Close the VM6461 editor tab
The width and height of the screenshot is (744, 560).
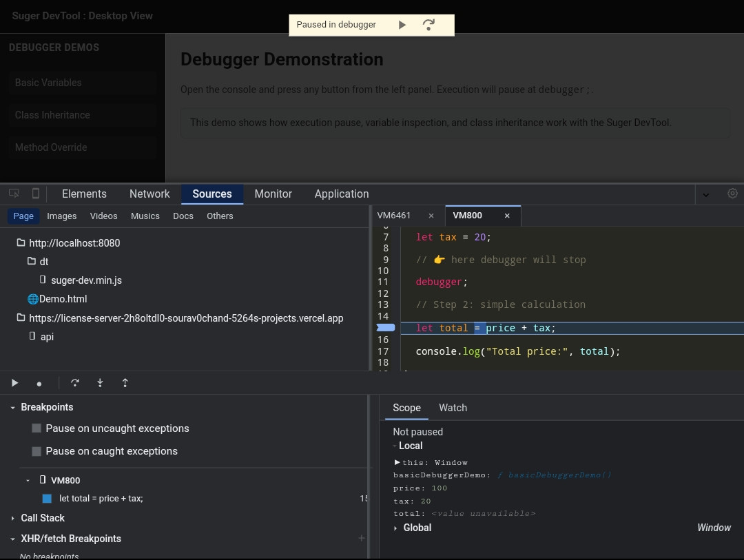click(x=431, y=216)
